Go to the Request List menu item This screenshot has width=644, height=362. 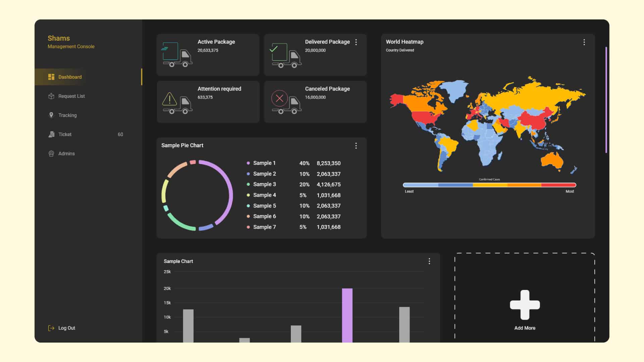[71, 96]
